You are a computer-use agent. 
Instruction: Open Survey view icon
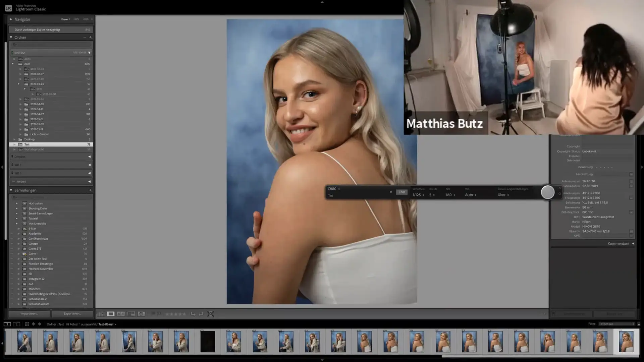[x=131, y=314]
